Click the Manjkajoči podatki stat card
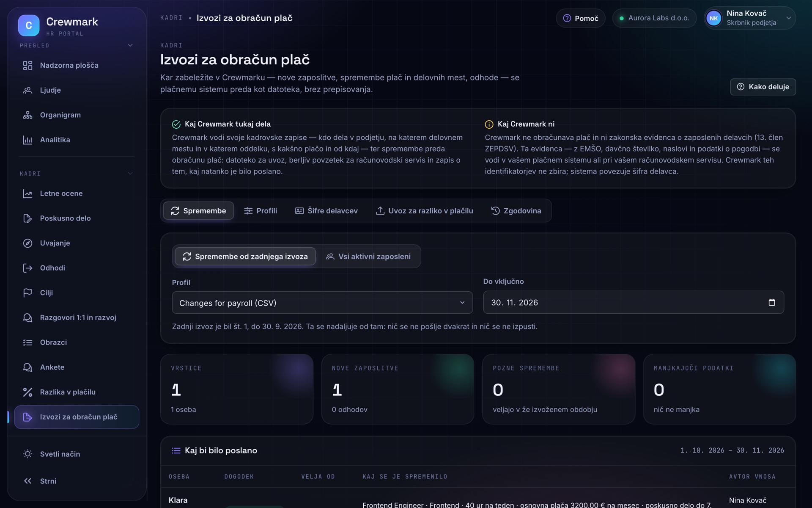This screenshot has width=812, height=508. point(719,389)
